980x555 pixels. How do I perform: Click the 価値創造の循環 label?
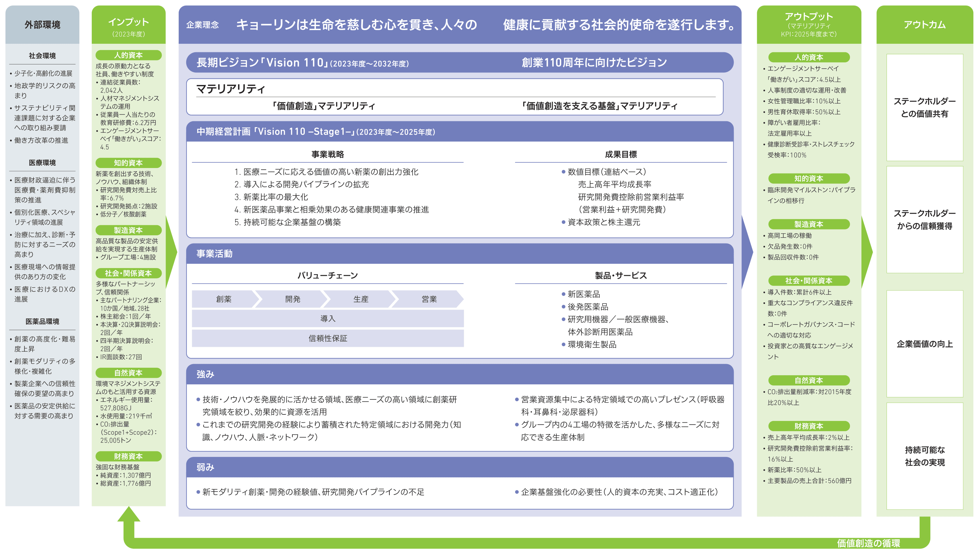[x=868, y=543]
